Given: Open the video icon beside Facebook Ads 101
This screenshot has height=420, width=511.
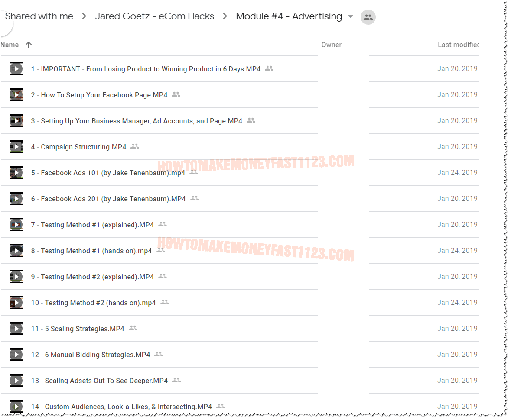Looking at the screenshot, I should pos(16,173).
